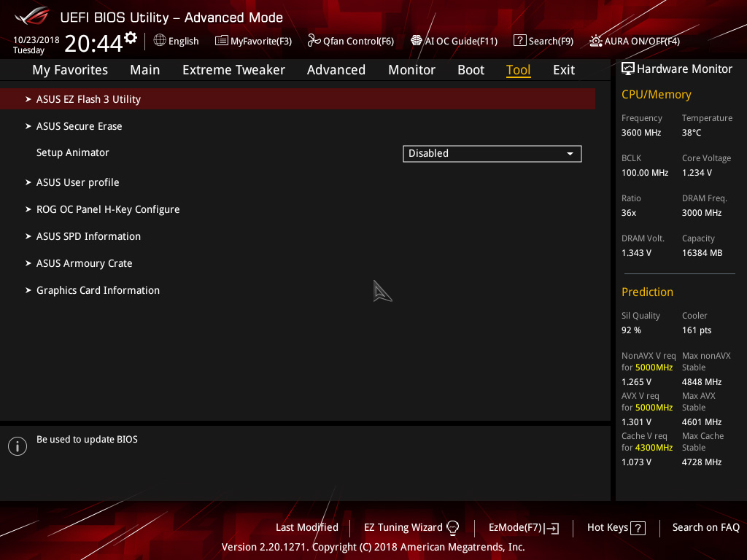Click the Prediction heading
The width and height of the screenshot is (747, 560).
(x=648, y=292)
